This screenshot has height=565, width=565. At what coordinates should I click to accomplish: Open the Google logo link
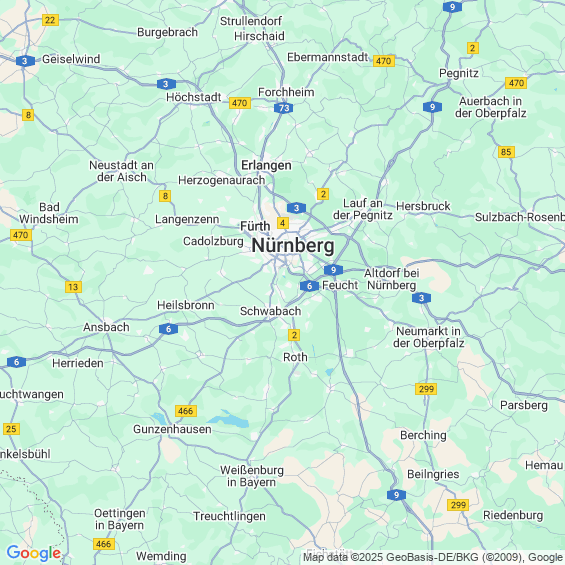tap(34, 553)
